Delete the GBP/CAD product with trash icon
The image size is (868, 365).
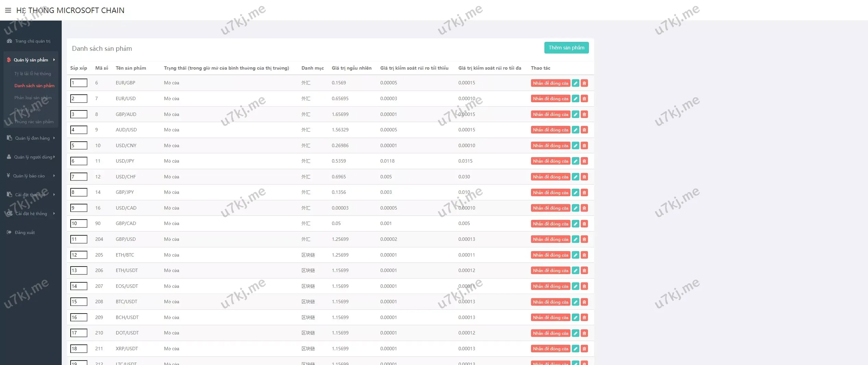pyautogui.click(x=584, y=224)
